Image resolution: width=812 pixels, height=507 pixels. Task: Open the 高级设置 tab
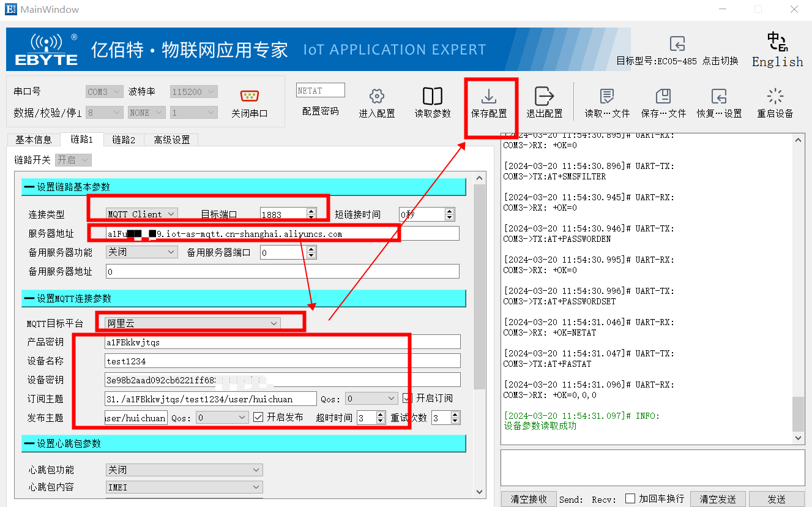(171, 140)
